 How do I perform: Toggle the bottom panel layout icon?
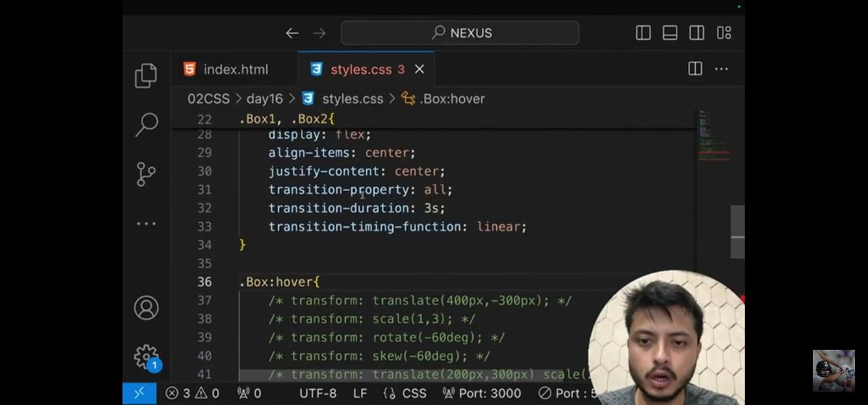click(x=670, y=33)
